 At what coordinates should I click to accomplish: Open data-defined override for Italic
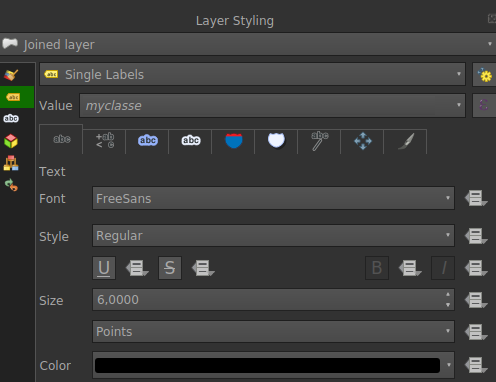(x=476, y=268)
